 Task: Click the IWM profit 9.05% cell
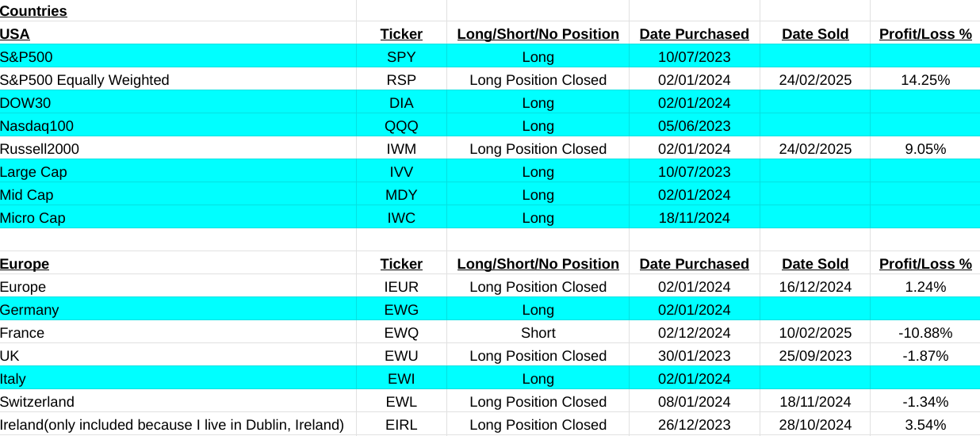click(x=925, y=149)
